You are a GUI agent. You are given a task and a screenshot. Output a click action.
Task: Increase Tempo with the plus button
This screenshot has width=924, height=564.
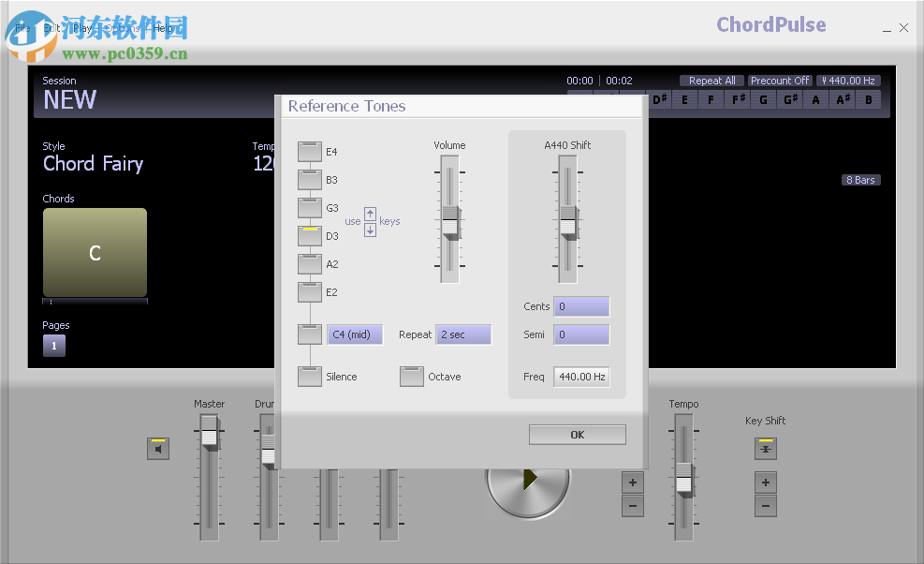[x=632, y=482]
